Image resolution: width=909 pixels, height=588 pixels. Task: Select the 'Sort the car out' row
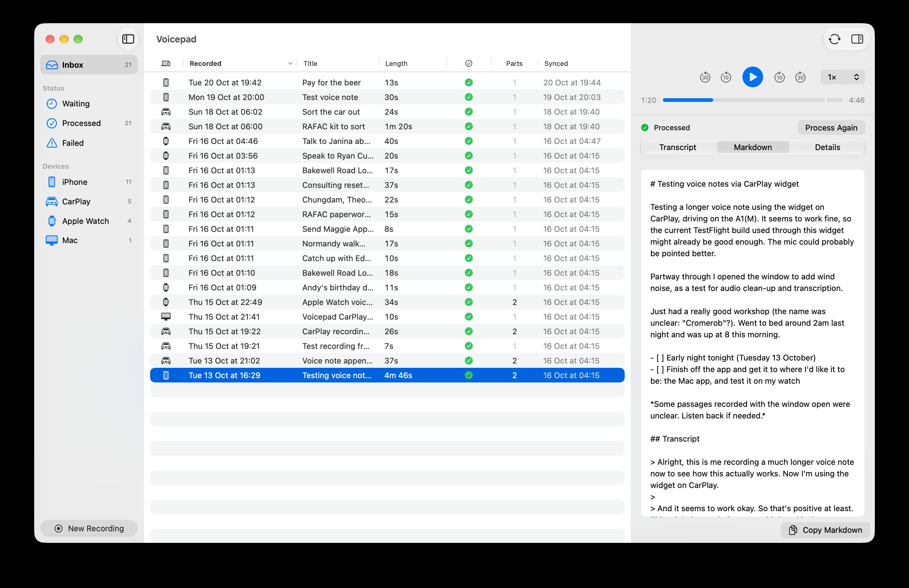(387, 112)
